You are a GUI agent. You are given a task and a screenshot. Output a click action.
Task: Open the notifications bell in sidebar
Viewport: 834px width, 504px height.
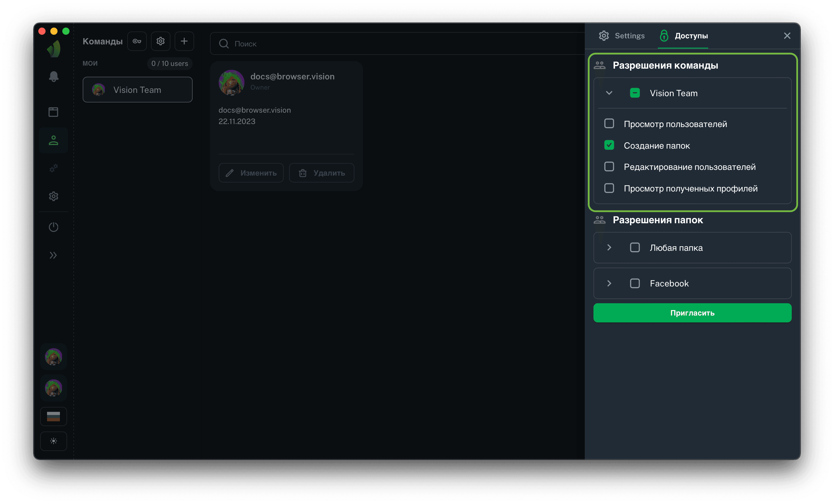point(54,76)
